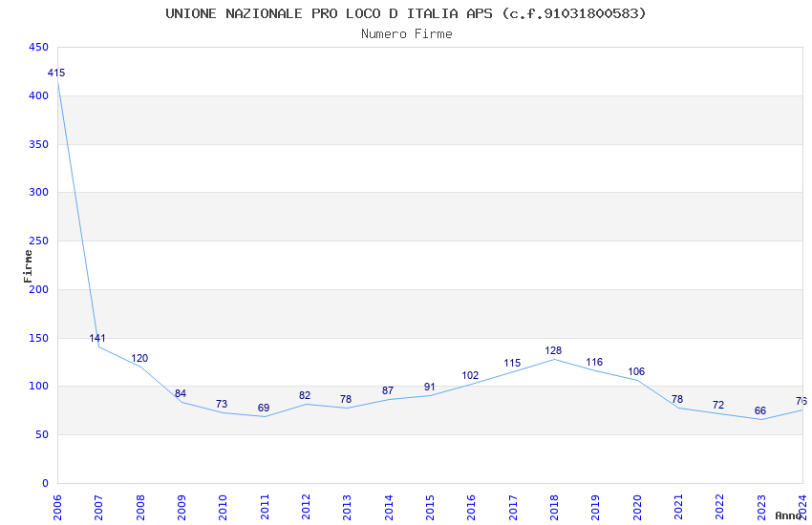
Task: Click the x-axis year 2012
Action: [x=306, y=508]
